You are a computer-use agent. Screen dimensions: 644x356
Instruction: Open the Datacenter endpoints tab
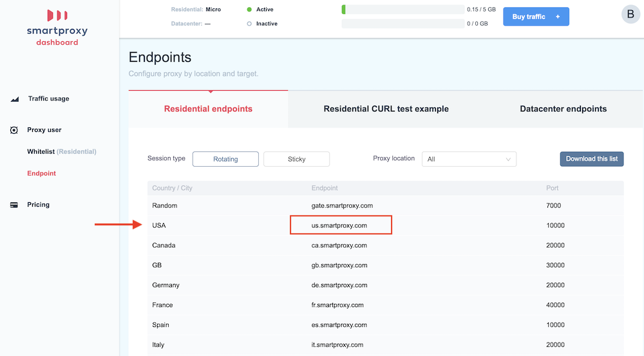coord(563,109)
